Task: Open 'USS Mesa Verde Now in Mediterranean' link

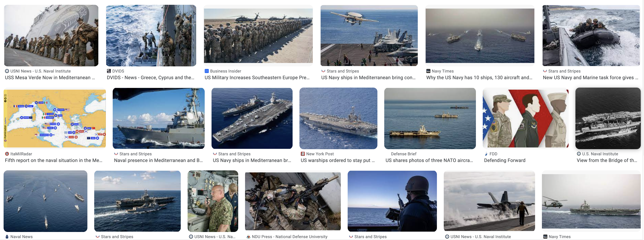Action: 50,77
